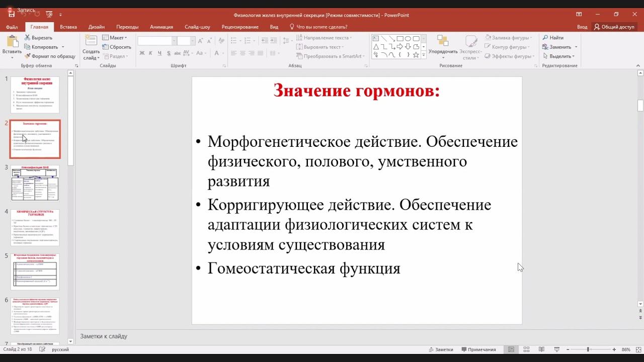This screenshot has height=362, width=644.
Task: Click spell check icon in status bar
Action: point(43,349)
